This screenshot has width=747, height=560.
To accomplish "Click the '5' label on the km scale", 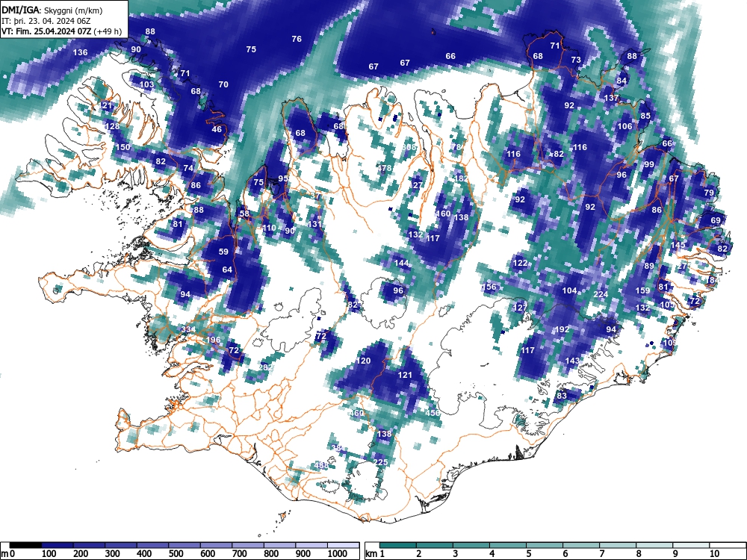I will point(528,554).
